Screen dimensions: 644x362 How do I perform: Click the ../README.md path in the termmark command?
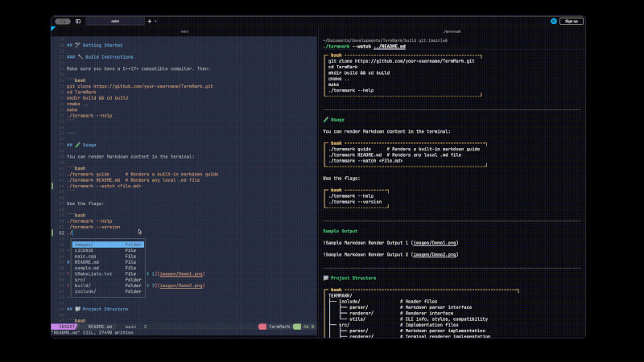pos(390,47)
